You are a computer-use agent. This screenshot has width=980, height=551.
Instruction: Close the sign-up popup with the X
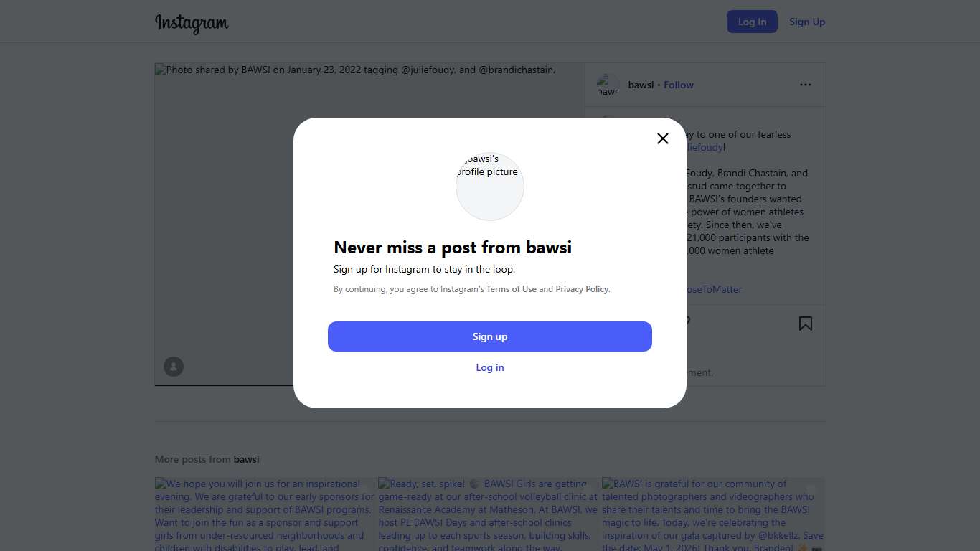click(x=663, y=138)
